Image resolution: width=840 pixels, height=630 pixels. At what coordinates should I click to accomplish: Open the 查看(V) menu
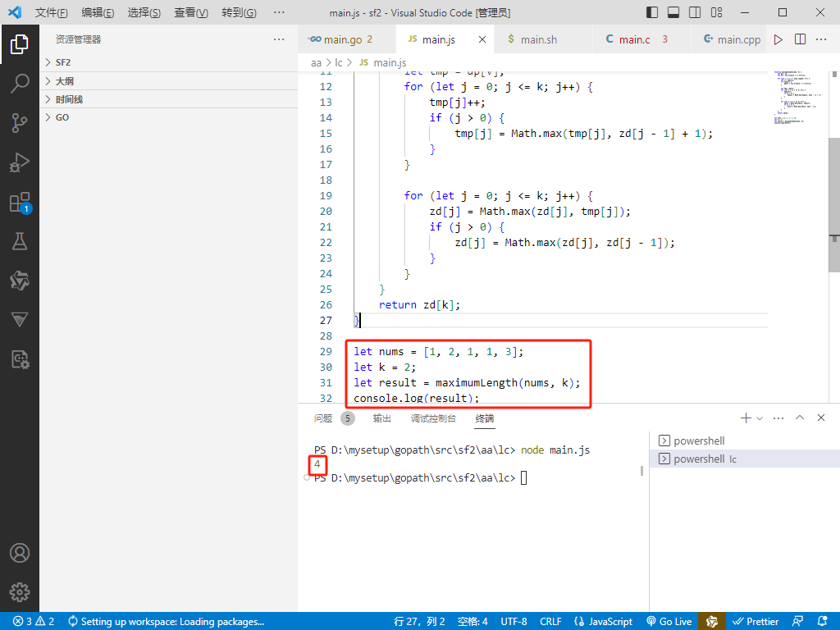[x=191, y=12]
